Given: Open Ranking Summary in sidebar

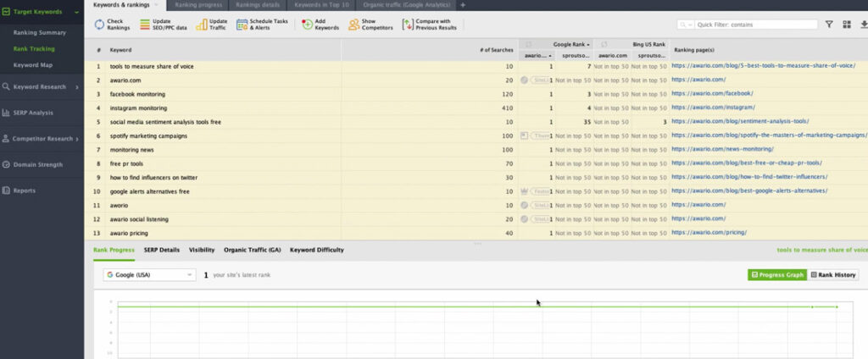Looking at the screenshot, I should pyautogui.click(x=39, y=33).
